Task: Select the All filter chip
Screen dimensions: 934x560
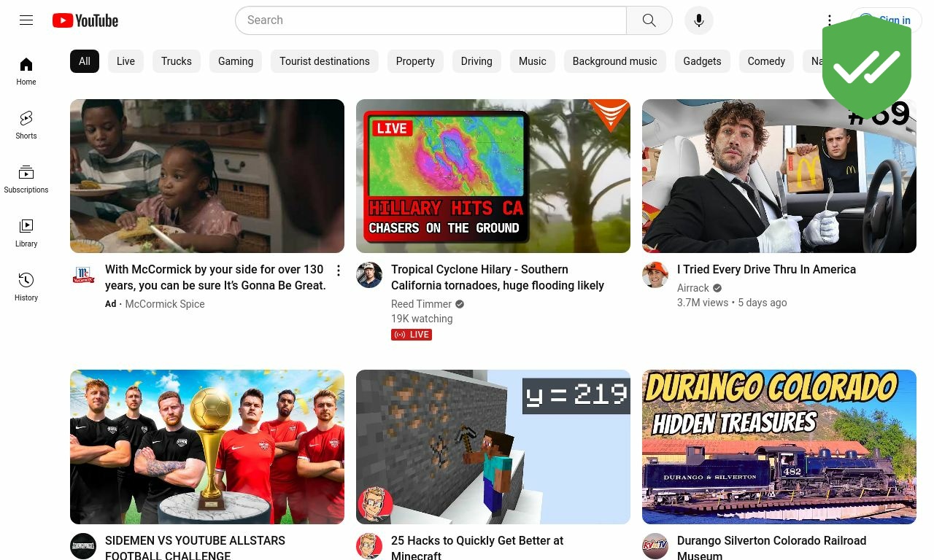Action: click(85, 61)
